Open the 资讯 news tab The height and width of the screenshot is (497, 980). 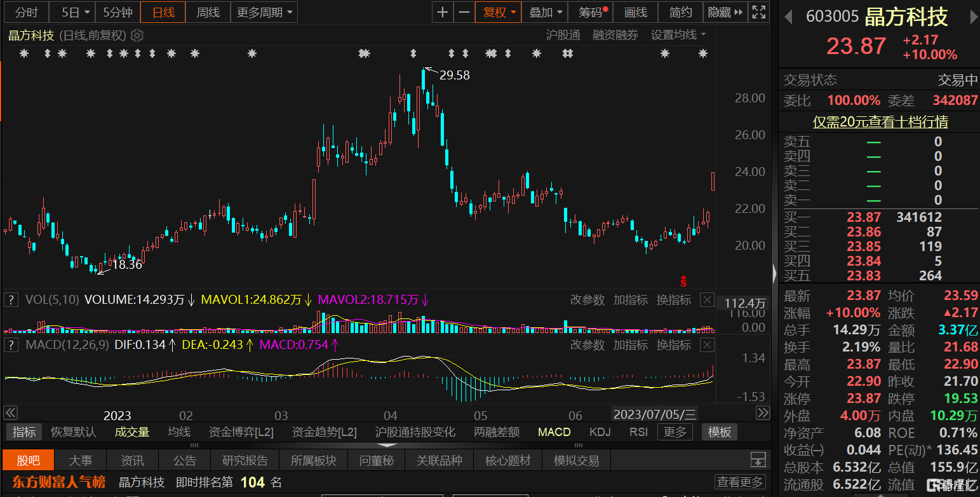click(133, 460)
